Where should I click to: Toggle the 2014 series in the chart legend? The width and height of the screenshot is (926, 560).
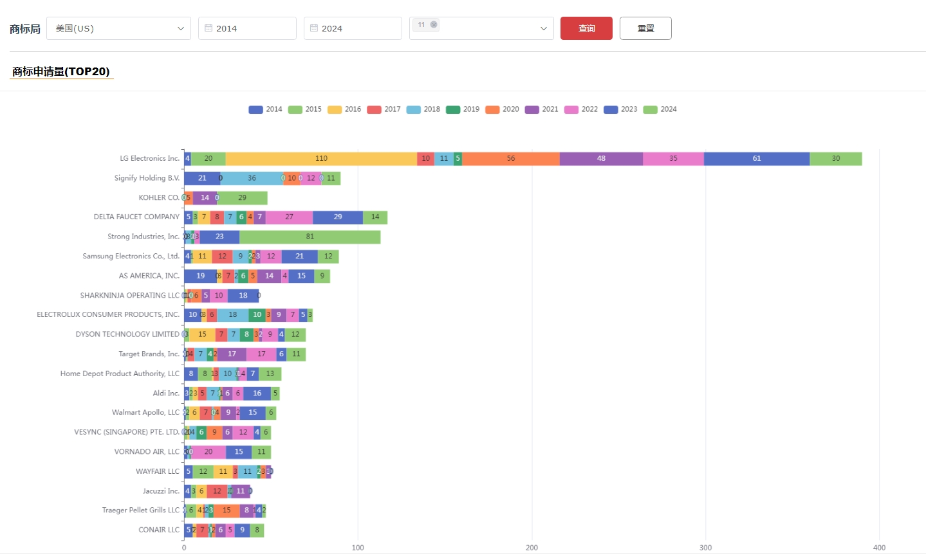[265, 109]
